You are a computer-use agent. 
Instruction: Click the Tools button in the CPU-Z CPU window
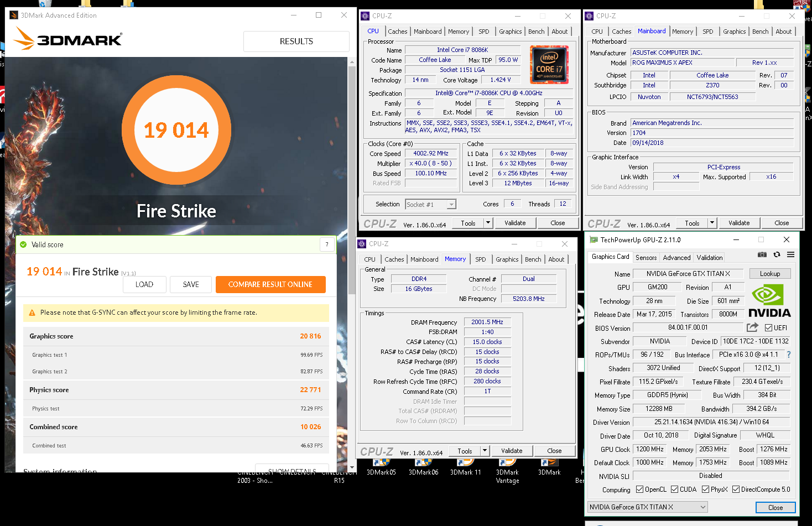468,223
